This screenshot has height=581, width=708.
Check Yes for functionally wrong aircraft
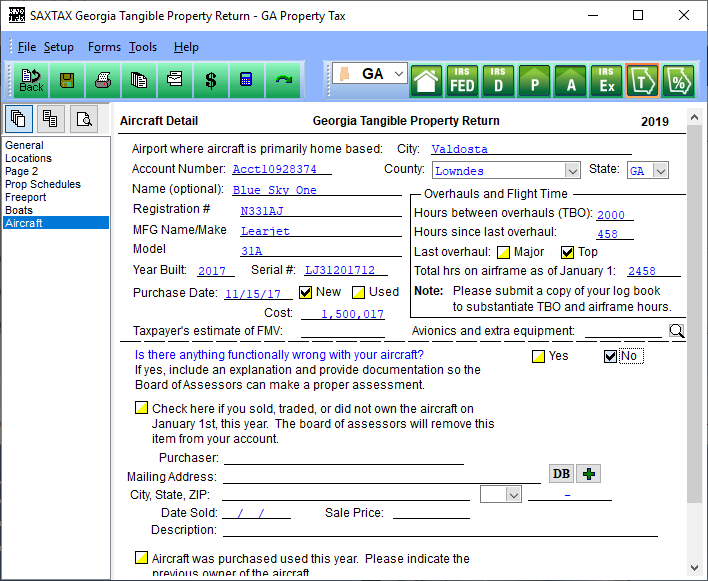538,357
